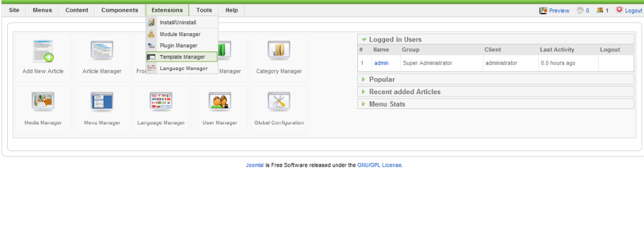This screenshot has height=240, width=644.
Task: Open the Menu Manager icon
Action: coord(102,102)
